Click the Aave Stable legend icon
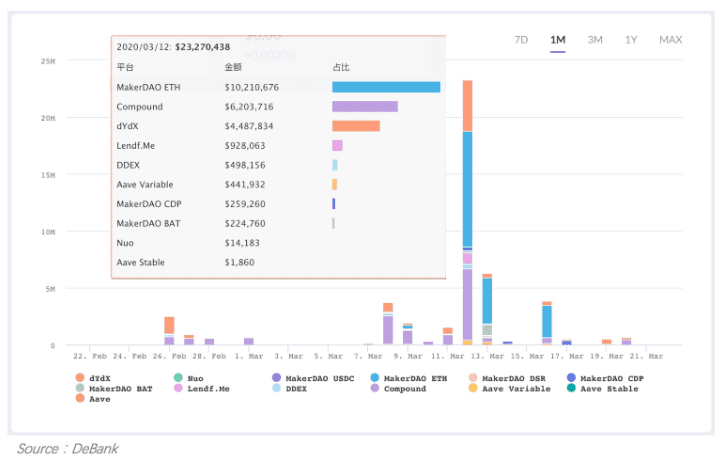722x459 pixels. [x=571, y=388]
